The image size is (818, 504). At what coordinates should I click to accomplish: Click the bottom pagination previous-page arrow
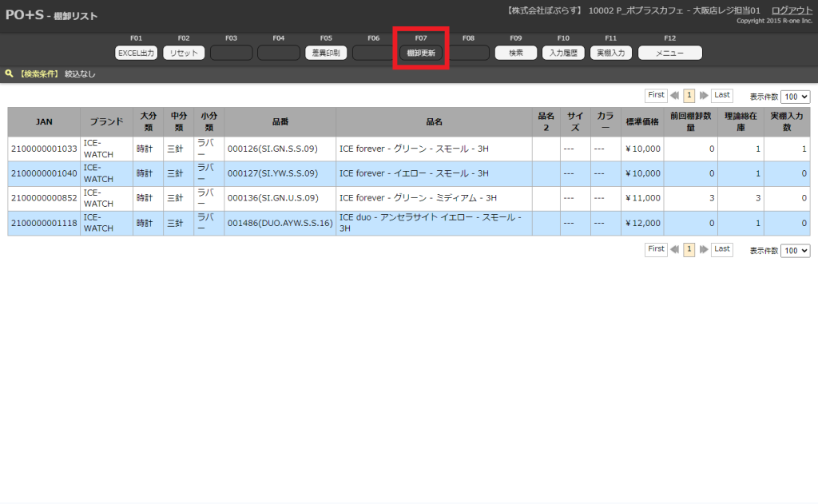point(675,250)
